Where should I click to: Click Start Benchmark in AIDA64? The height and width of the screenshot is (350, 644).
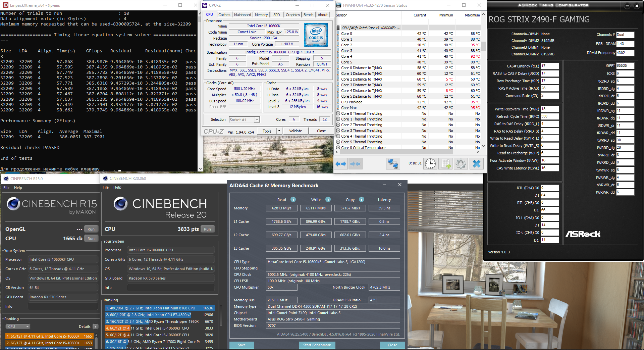pyautogui.click(x=317, y=345)
